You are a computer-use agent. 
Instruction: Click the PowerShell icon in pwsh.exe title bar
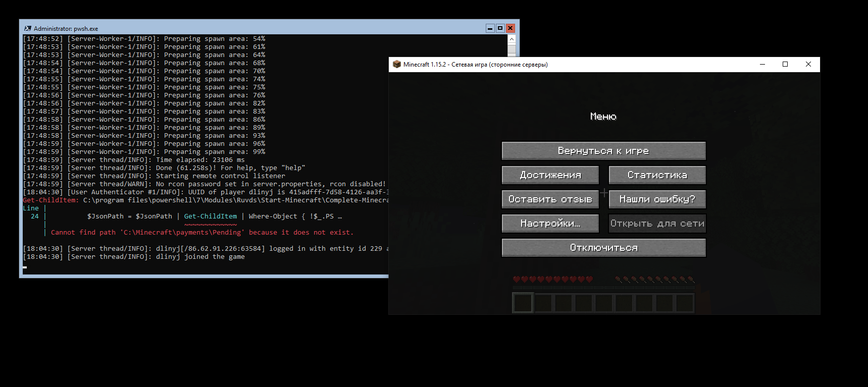pos(28,28)
